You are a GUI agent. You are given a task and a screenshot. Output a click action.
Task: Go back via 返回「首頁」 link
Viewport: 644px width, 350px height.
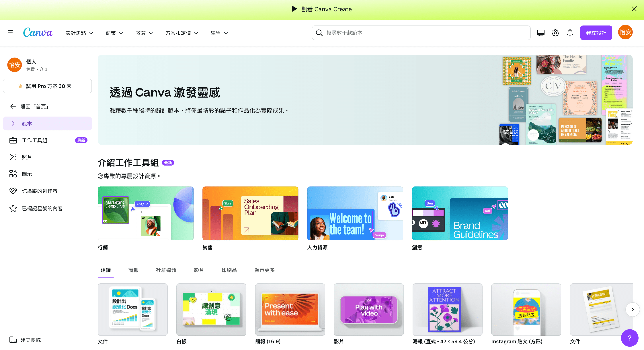(34, 106)
